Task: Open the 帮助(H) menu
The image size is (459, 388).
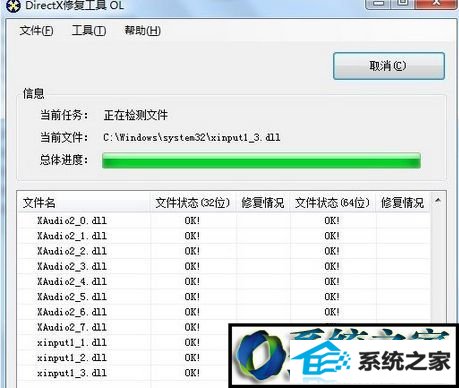Action: (x=142, y=31)
